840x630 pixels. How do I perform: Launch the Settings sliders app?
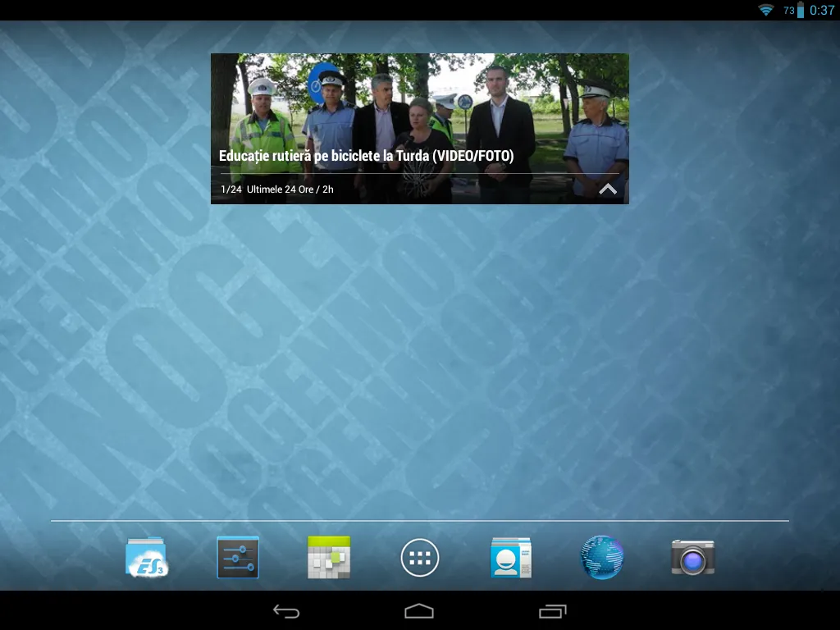[238, 558]
